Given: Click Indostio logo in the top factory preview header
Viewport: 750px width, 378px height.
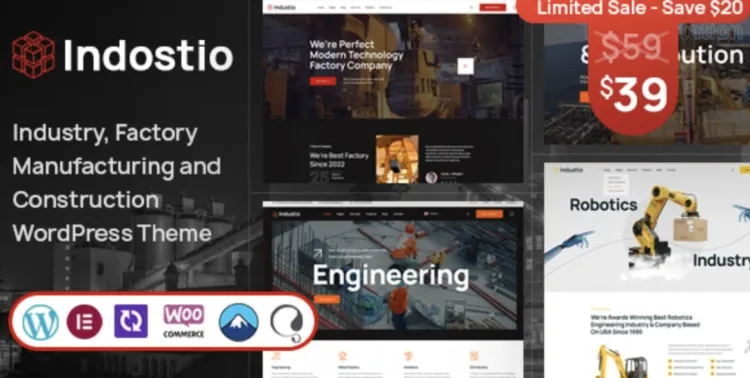Looking at the screenshot, I should click(x=281, y=7).
